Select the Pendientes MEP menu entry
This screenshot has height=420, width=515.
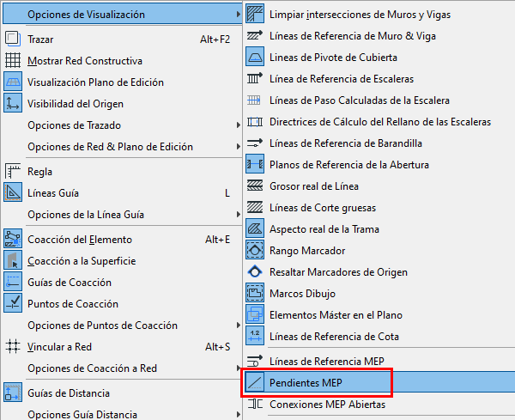click(x=379, y=382)
